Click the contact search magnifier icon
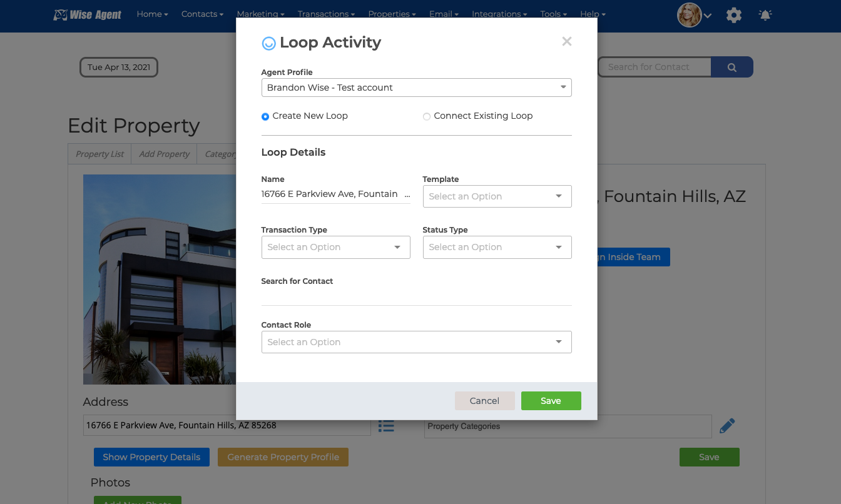Viewport: 841px width, 504px height. click(x=732, y=67)
